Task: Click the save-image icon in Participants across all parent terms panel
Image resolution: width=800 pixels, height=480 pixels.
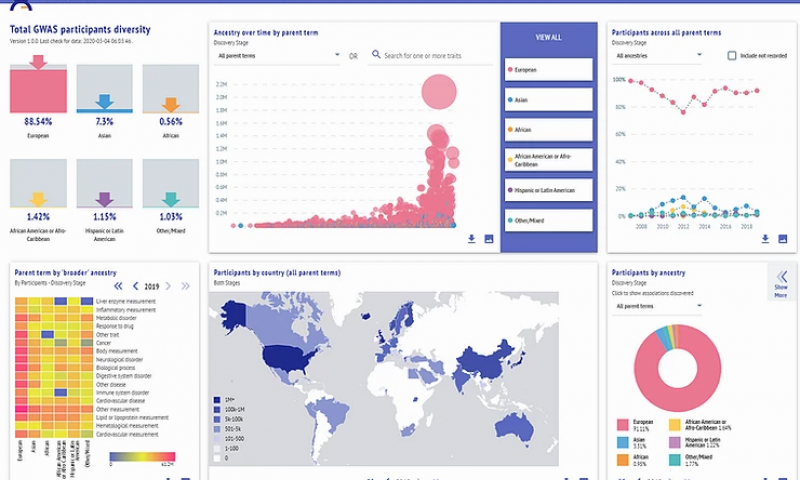Action: (x=783, y=239)
